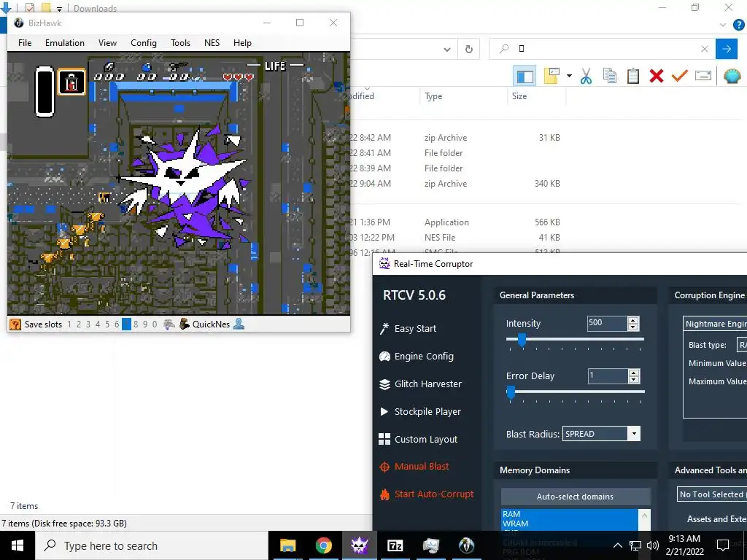The image size is (747, 560).
Task: Open the Blast type dropdown in Nightmare Engine
Action: 742,345
